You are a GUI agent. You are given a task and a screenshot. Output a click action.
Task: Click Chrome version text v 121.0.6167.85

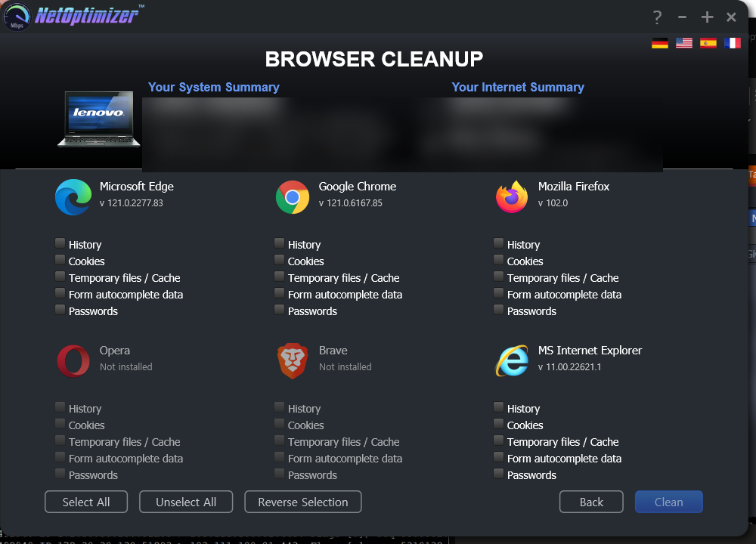[x=351, y=203]
